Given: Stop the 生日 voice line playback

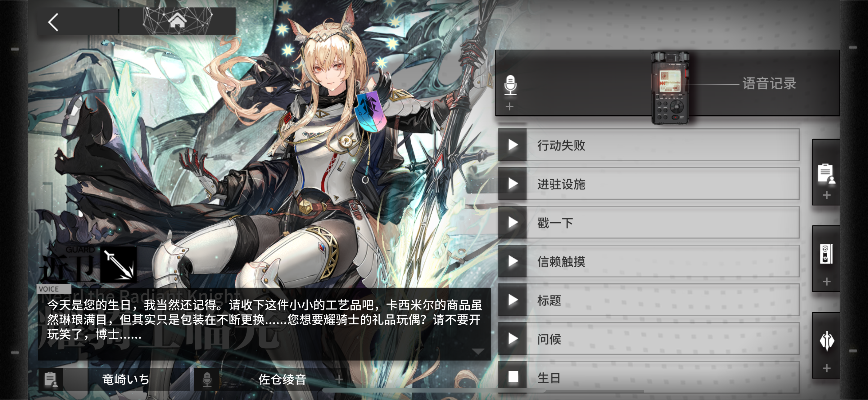Looking at the screenshot, I should tap(513, 377).
